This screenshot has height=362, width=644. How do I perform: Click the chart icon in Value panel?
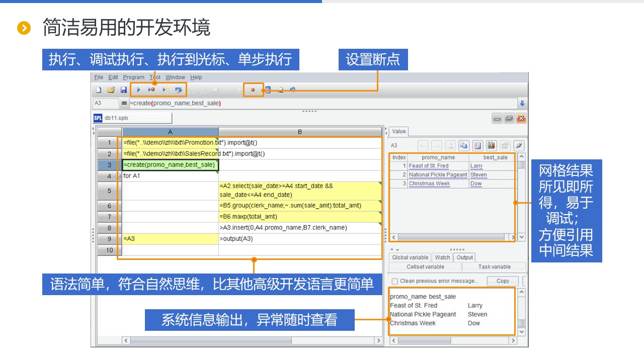tap(492, 146)
